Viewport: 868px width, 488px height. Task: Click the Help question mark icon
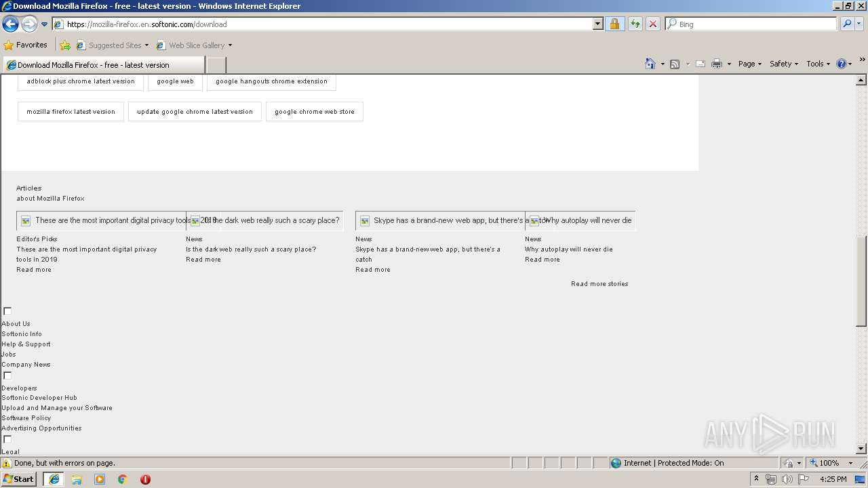(842, 64)
